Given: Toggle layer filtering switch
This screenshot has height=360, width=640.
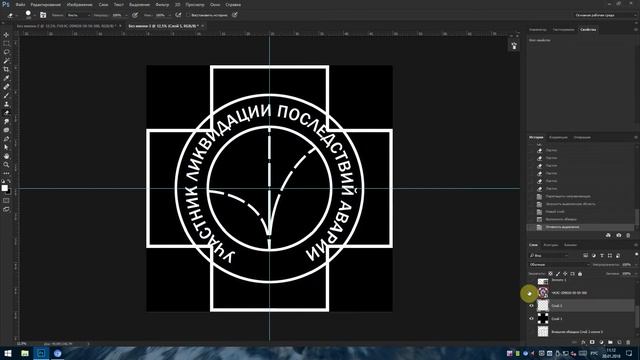Looking at the screenshot, I should (x=636, y=255).
